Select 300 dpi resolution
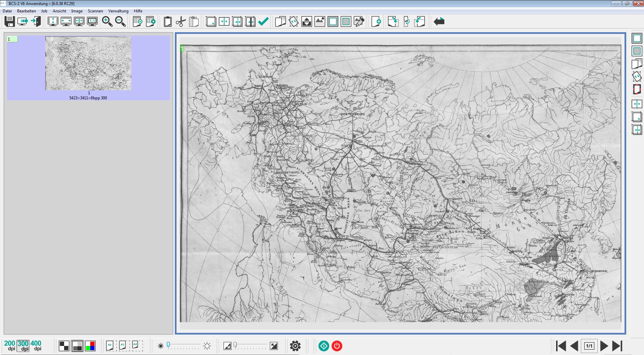Viewport: 644px width, 355px height. (23, 345)
